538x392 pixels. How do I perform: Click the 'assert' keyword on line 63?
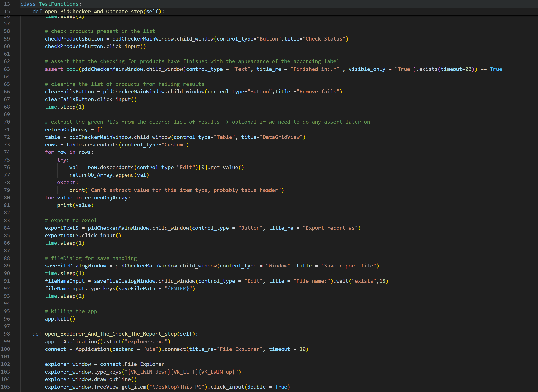point(54,69)
